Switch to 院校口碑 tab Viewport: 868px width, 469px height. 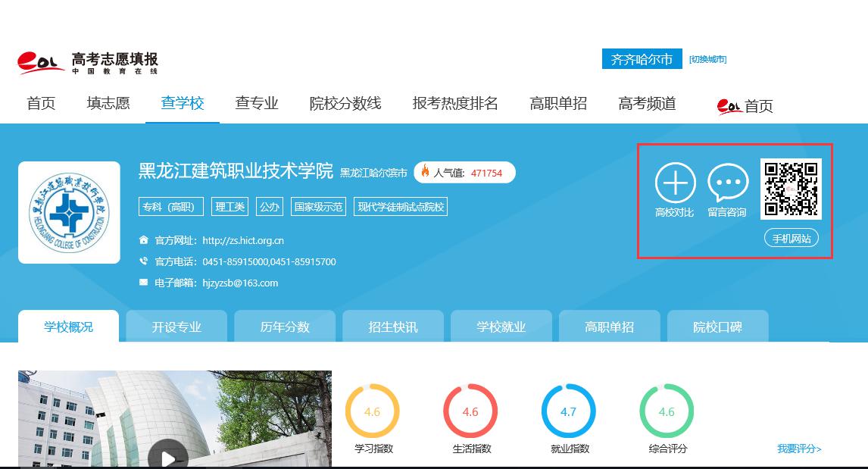tap(718, 327)
